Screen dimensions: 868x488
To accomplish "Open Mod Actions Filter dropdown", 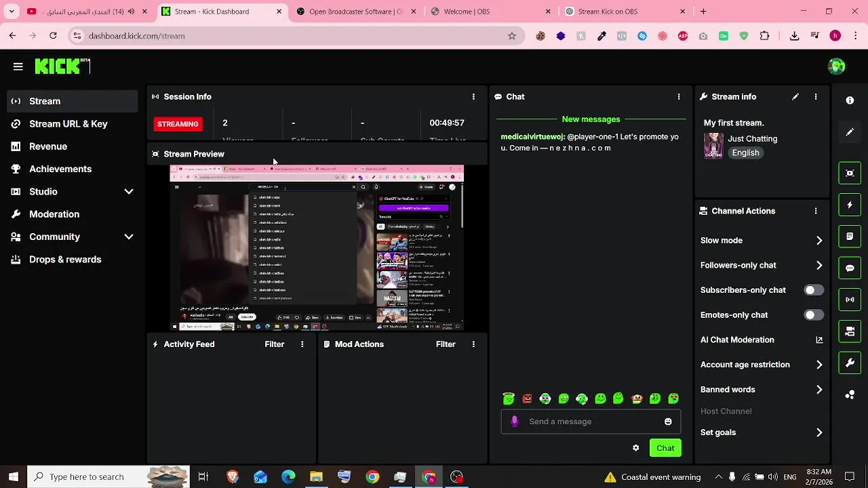I will (446, 344).
